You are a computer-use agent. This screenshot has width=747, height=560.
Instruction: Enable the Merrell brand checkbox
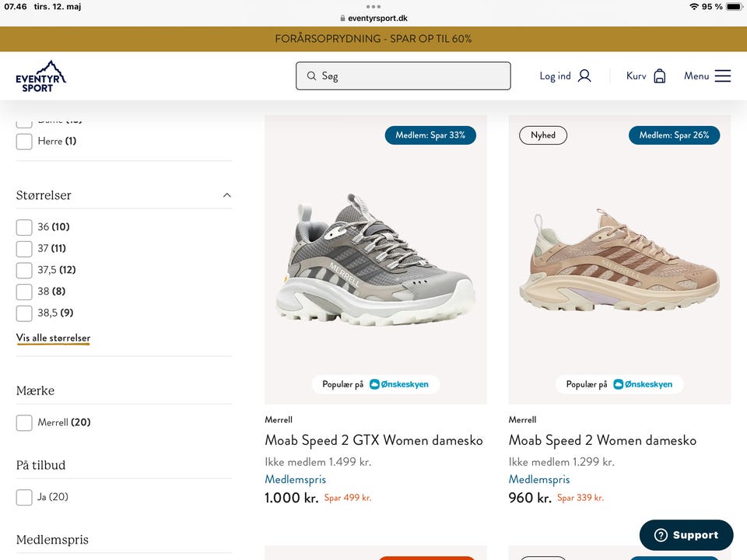coord(24,422)
